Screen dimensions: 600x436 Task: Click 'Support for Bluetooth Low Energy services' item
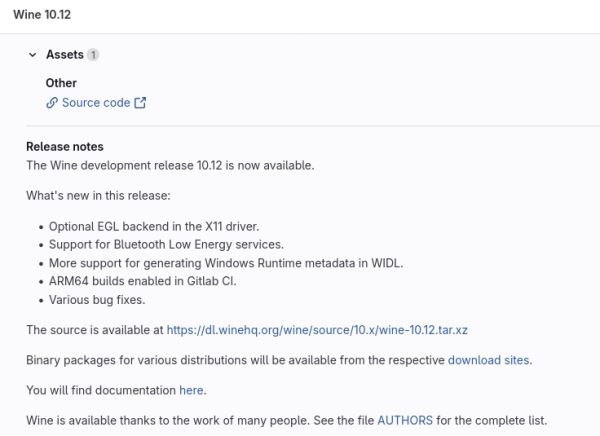tap(166, 245)
